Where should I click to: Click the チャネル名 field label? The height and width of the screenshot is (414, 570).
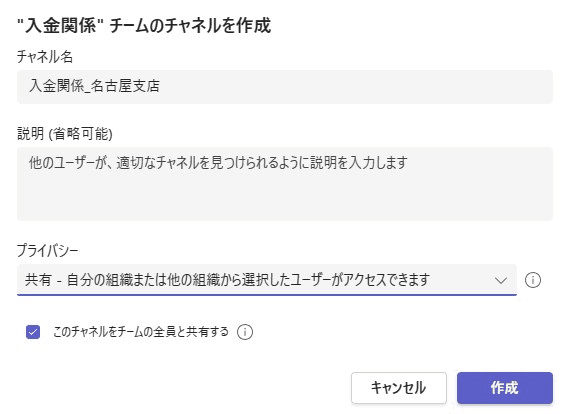(45, 57)
